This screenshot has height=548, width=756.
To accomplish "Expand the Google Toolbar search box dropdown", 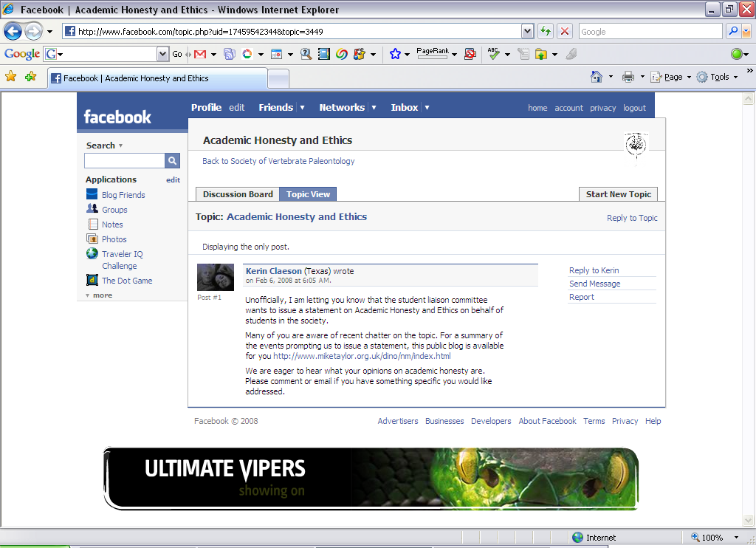I will (162, 54).
